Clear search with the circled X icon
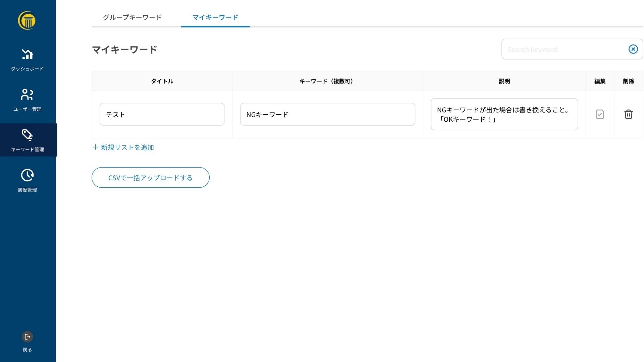 (x=633, y=49)
